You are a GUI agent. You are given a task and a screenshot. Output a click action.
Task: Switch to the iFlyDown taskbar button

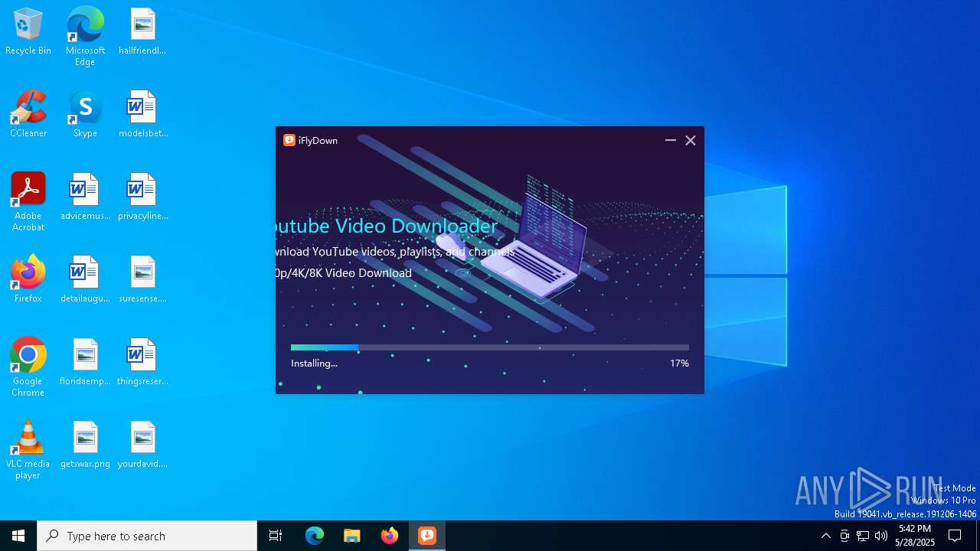427,536
